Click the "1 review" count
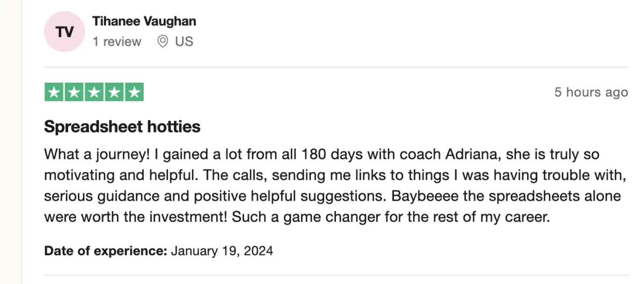Screen dimensions: 644x284 (117, 41)
